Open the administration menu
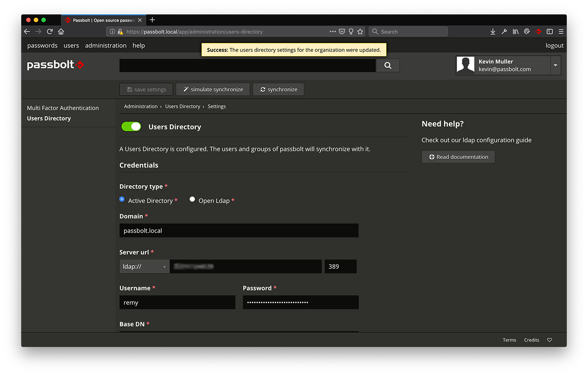The image size is (588, 375). (106, 45)
